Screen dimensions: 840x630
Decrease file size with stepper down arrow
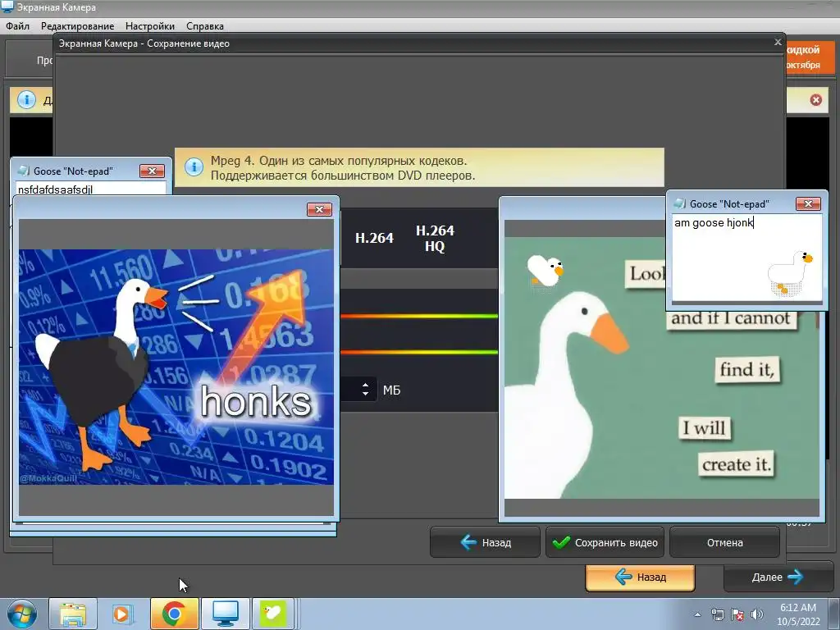click(x=365, y=394)
